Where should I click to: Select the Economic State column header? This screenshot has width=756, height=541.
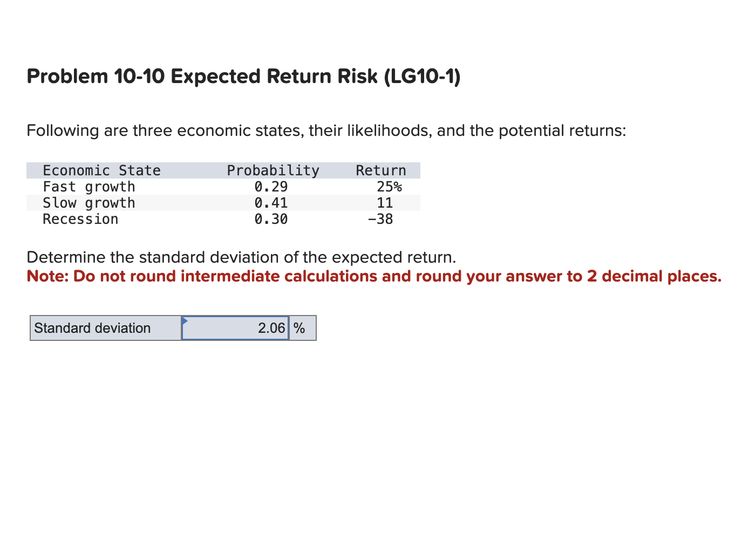click(x=101, y=170)
